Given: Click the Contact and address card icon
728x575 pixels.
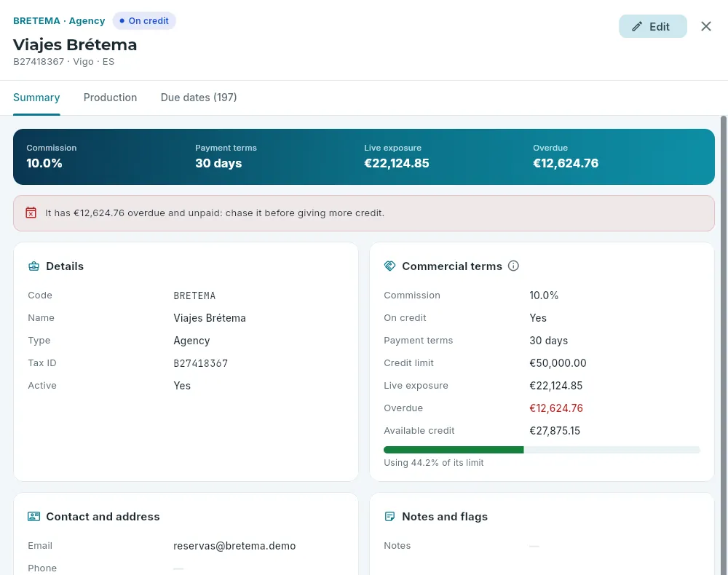Looking at the screenshot, I should pyautogui.click(x=34, y=517).
